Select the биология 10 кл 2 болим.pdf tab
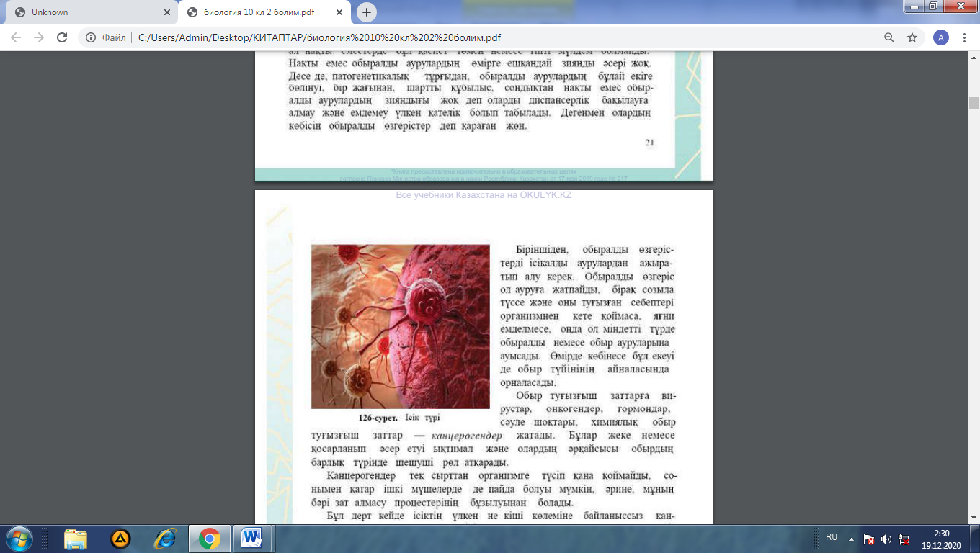 tap(265, 12)
